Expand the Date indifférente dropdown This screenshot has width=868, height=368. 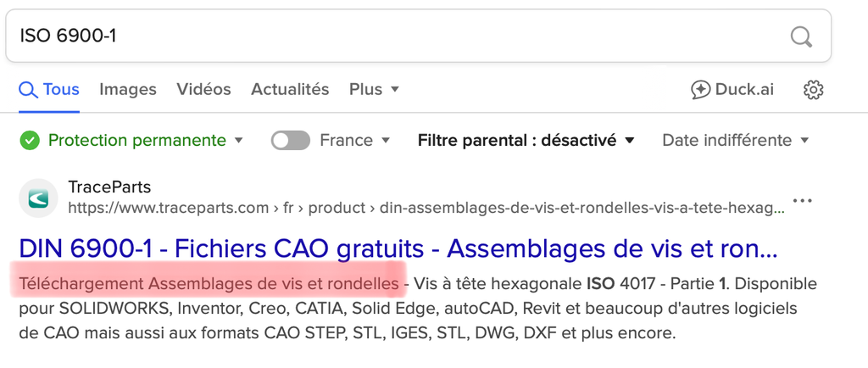(736, 141)
